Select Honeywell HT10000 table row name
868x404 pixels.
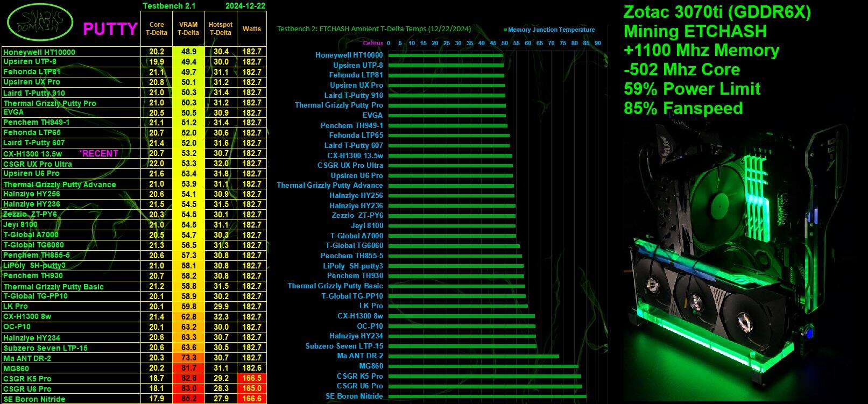(39, 52)
